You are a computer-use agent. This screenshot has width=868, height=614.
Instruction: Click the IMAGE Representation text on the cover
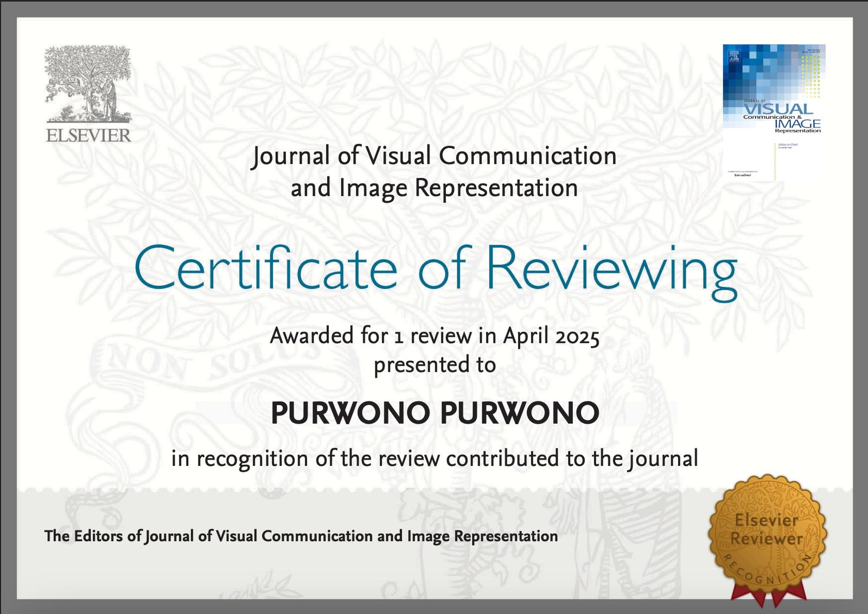tap(796, 126)
